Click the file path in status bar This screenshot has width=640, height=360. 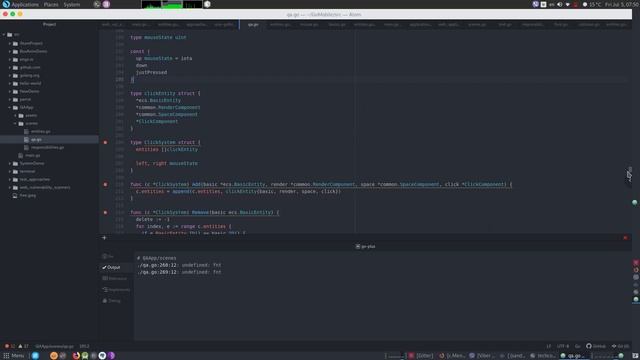54,346
